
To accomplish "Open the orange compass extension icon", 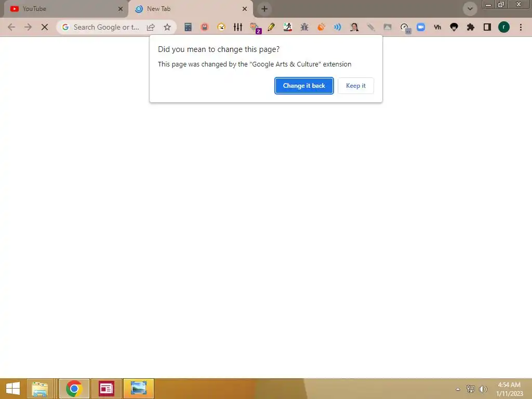I will [221, 27].
